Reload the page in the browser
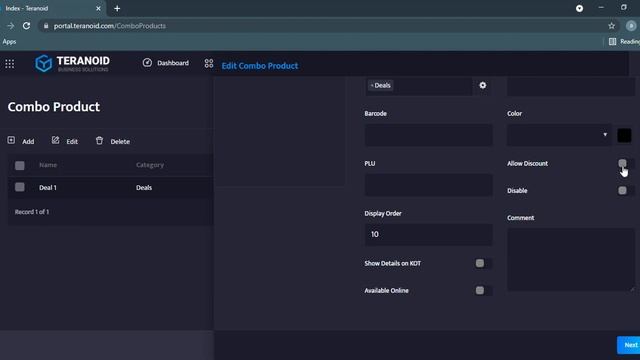The width and height of the screenshot is (640, 360). point(26,26)
